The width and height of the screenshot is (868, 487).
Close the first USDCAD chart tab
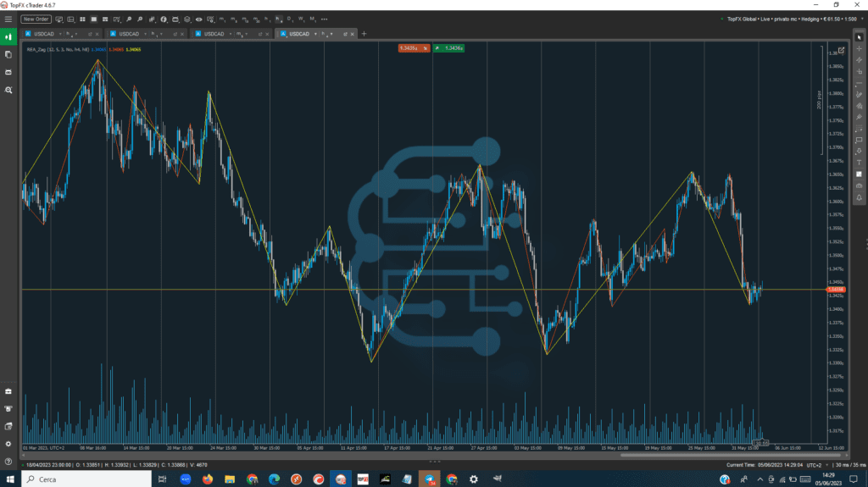click(x=97, y=35)
